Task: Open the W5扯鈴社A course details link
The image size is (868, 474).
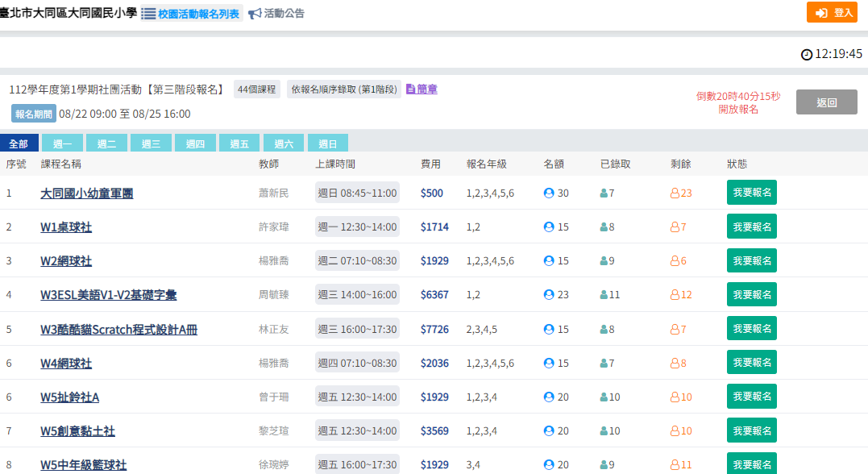Action: [x=69, y=397]
